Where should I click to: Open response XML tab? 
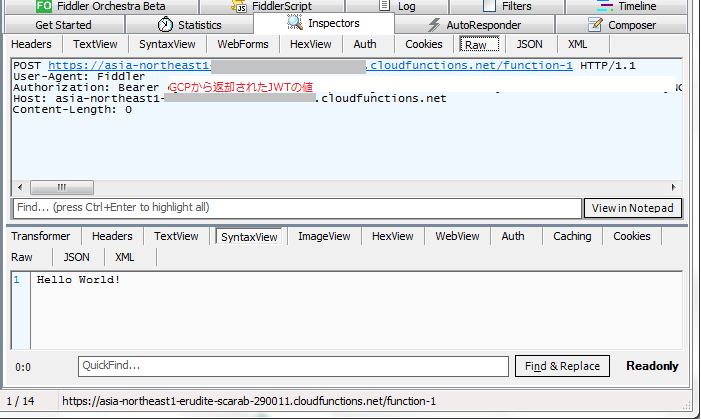pos(124,257)
